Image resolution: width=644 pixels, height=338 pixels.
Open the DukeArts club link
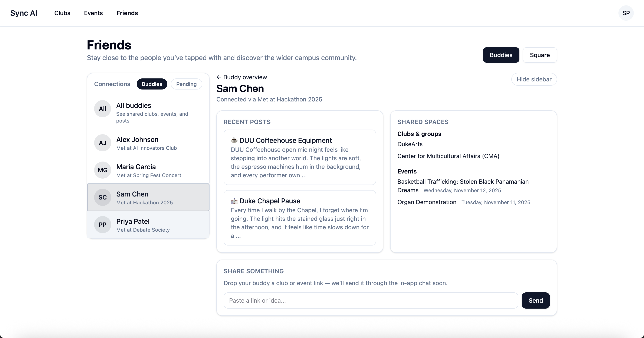(x=410, y=144)
